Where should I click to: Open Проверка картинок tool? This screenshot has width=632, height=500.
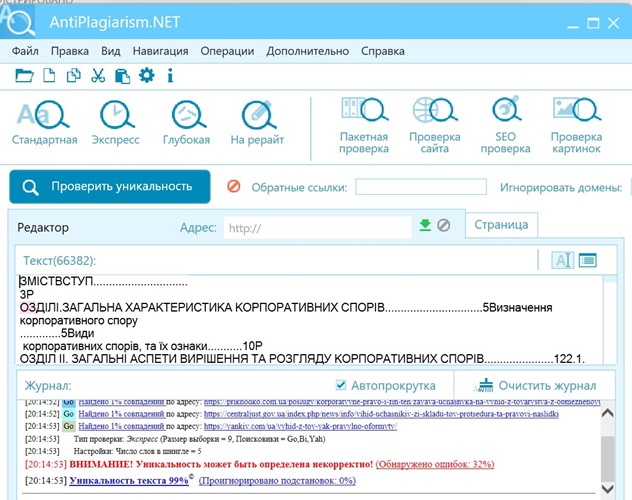tap(576, 125)
